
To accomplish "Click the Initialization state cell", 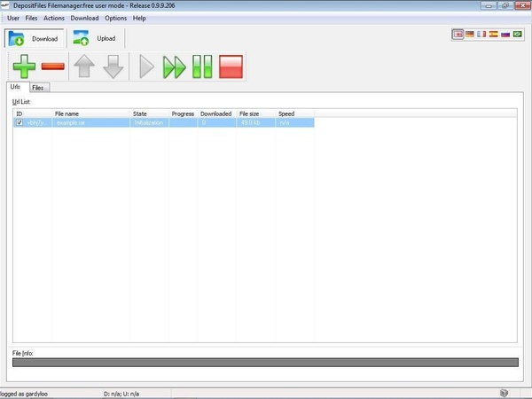I will coord(149,122).
